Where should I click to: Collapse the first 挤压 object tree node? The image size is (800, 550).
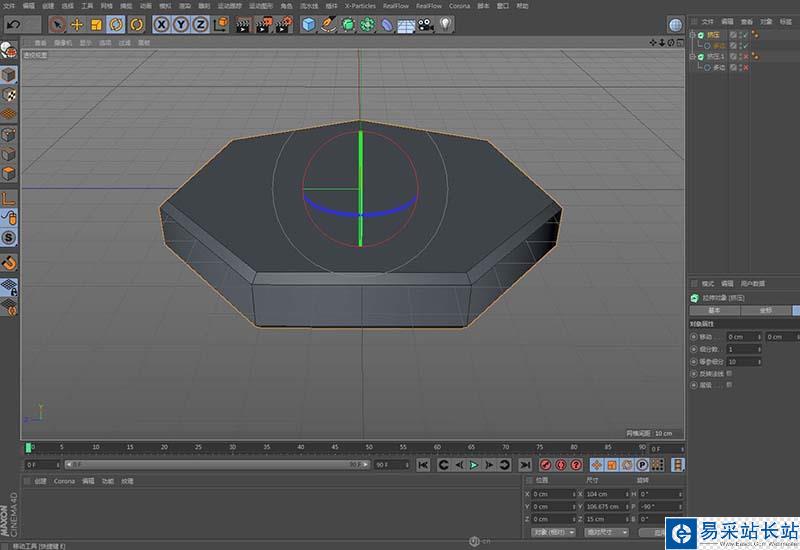[x=692, y=35]
